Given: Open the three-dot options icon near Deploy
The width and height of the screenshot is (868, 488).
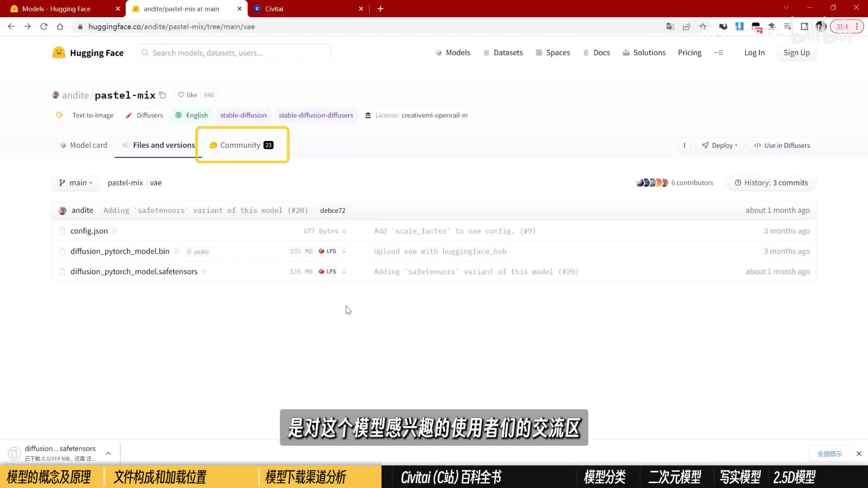Looking at the screenshot, I should (x=684, y=145).
